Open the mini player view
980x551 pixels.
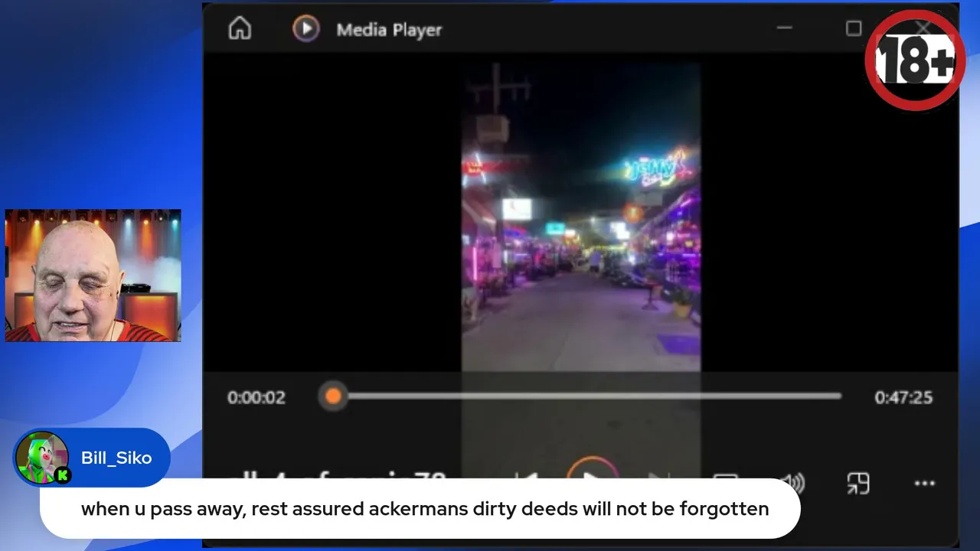click(x=857, y=483)
